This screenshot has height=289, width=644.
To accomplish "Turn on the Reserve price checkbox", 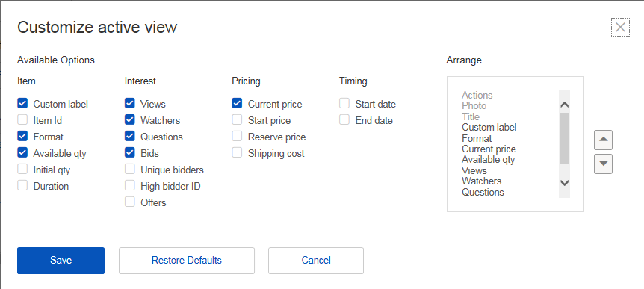I will 237,137.
